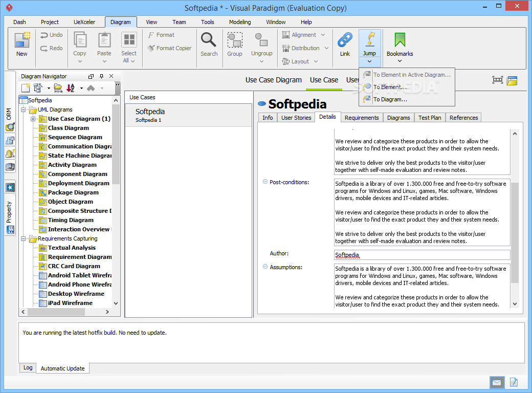Switch to the Info tab
Screen dimensions: 532x393
point(268,118)
